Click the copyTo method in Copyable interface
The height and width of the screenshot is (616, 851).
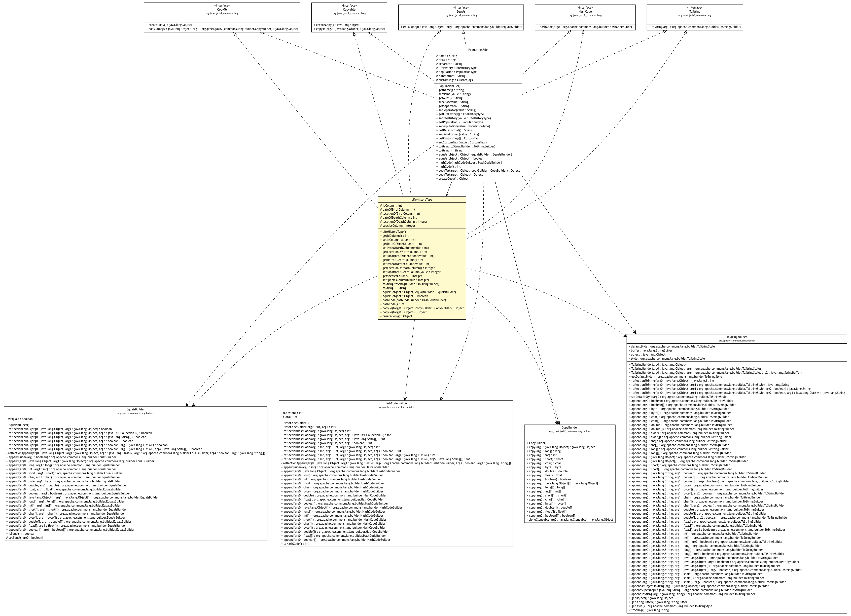pyautogui.click(x=349, y=29)
